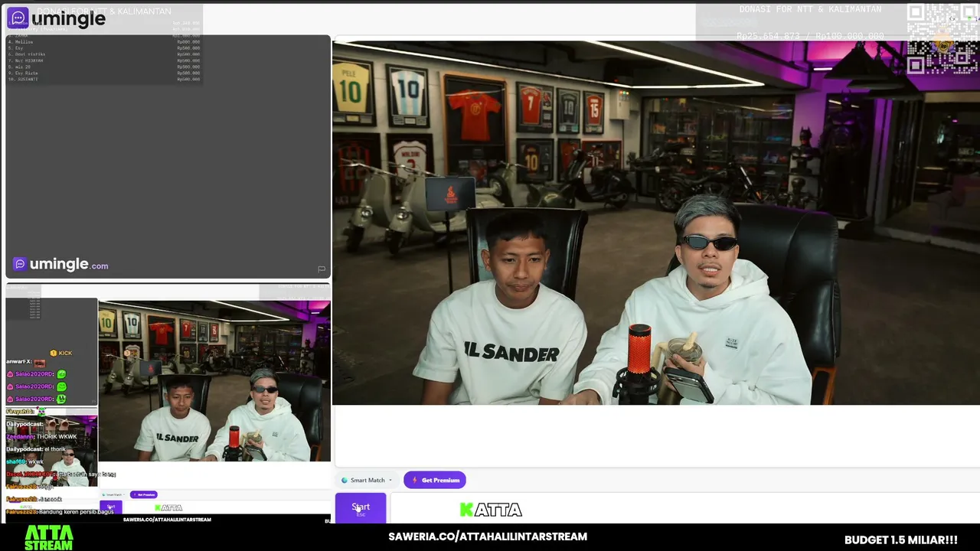Click the chat message "THORIK WKWK"

click(58, 436)
